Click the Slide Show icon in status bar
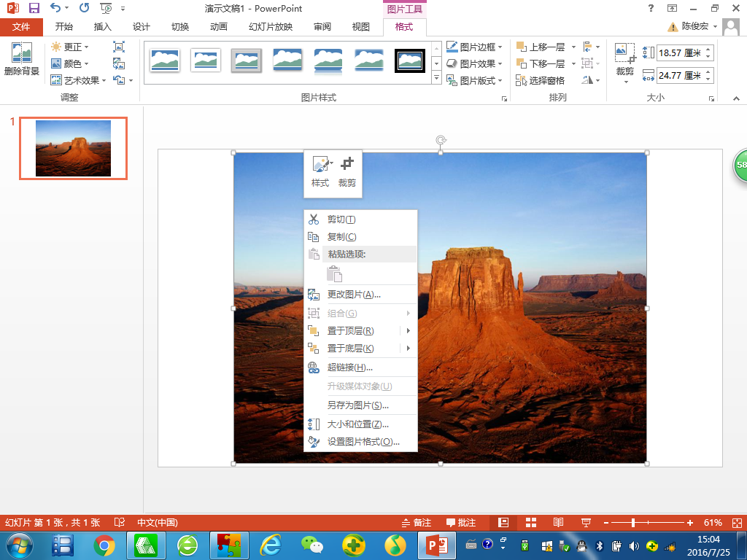The width and height of the screenshot is (747, 560). pos(586,522)
